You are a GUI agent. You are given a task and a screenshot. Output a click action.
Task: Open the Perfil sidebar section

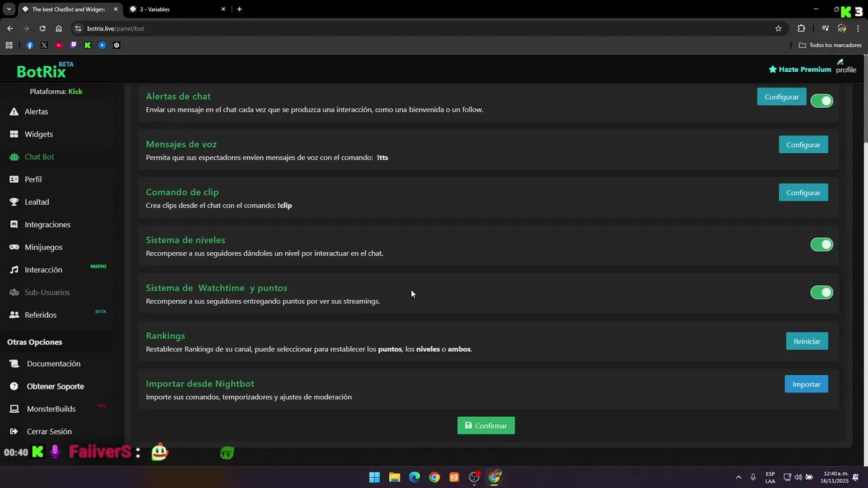(x=33, y=180)
